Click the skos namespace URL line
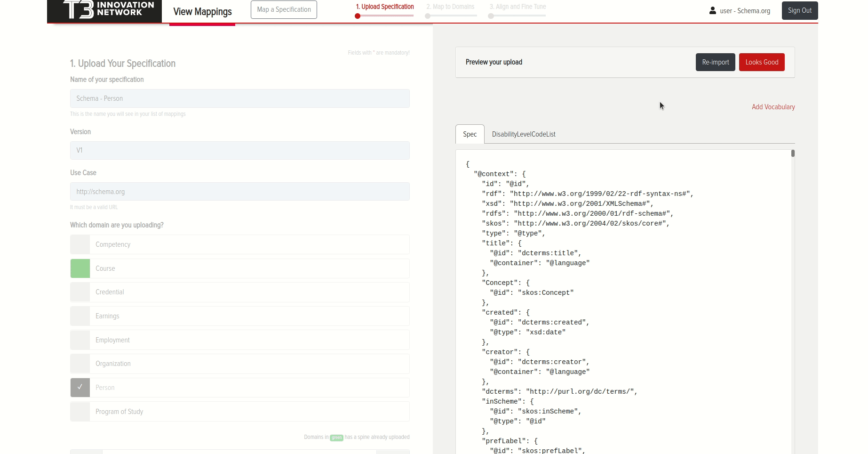 point(576,223)
